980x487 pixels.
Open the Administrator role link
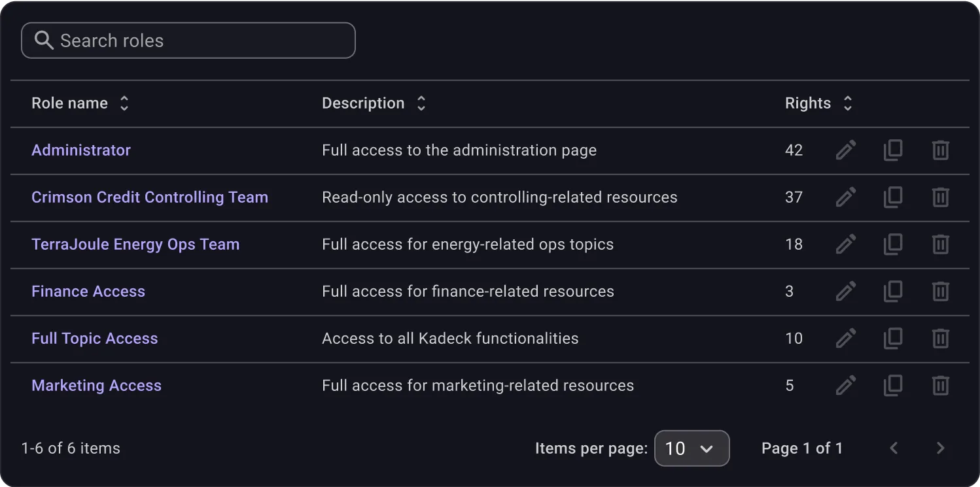click(x=81, y=150)
